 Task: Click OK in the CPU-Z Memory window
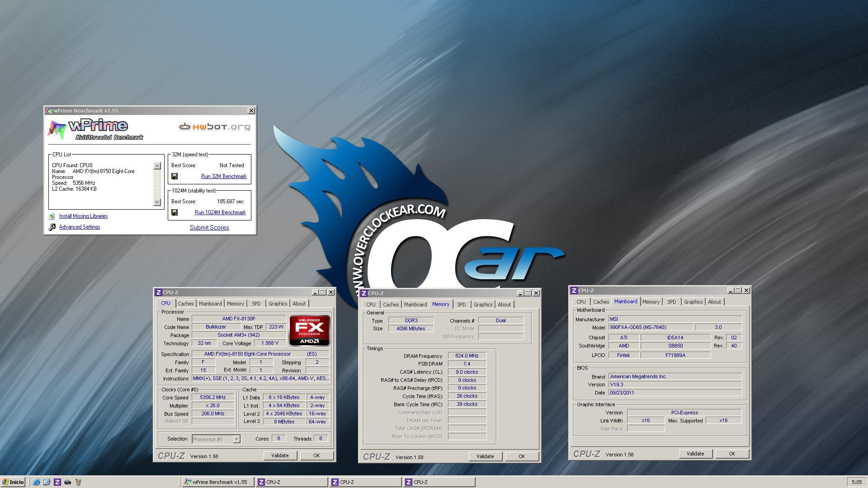pos(522,456)
